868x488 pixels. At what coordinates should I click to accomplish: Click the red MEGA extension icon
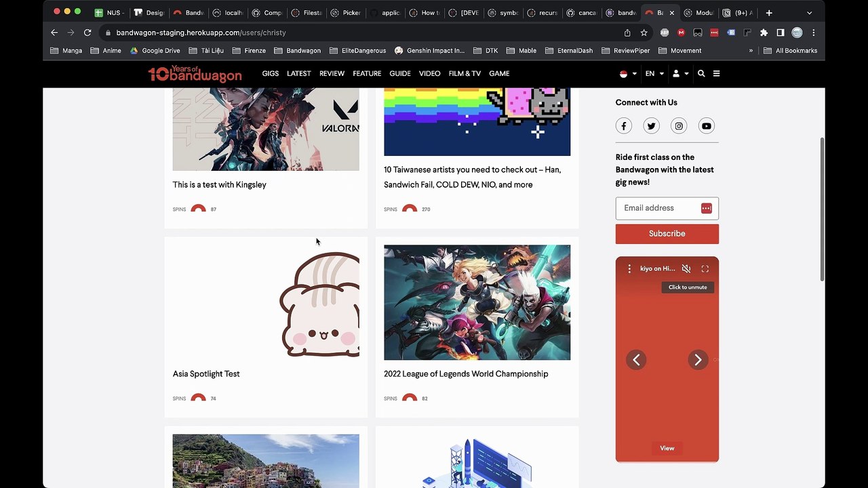(681, 33)
